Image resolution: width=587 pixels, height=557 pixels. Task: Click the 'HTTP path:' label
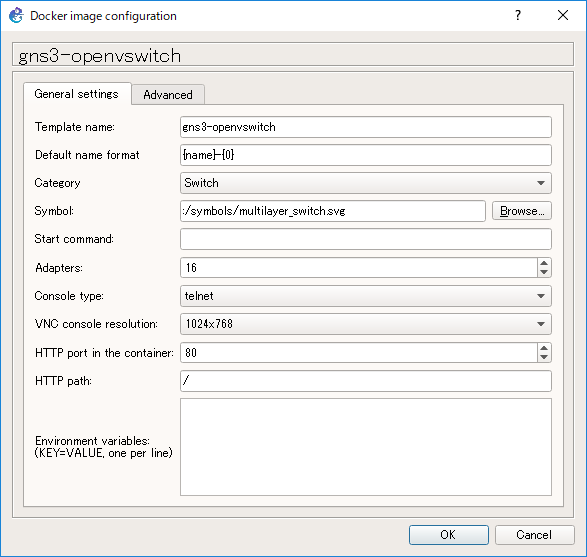63,381
